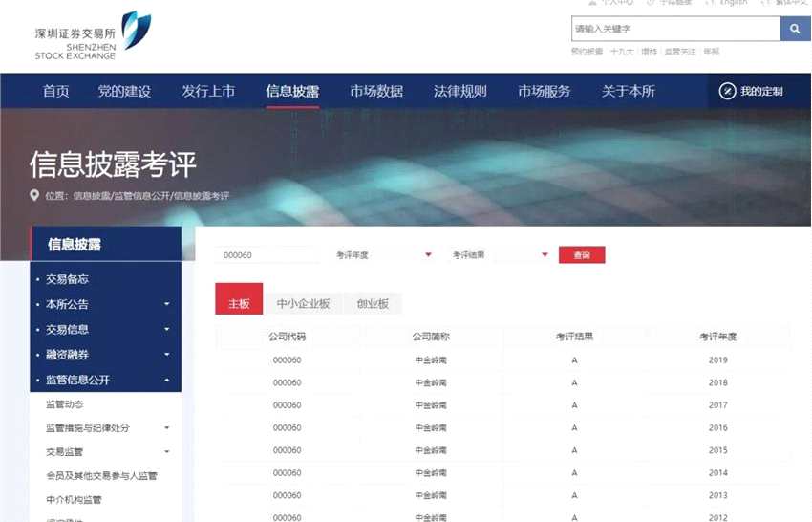Click the 监管关注 hot keyword

click(x=680, y=52)
